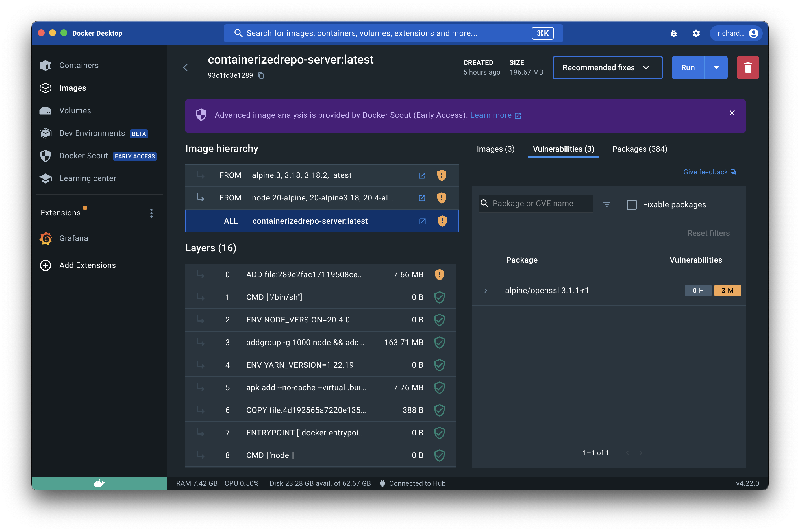Dismiss the Docker Scout banner
The width and height of the screenshot is (800, 532).
point(732,113)
